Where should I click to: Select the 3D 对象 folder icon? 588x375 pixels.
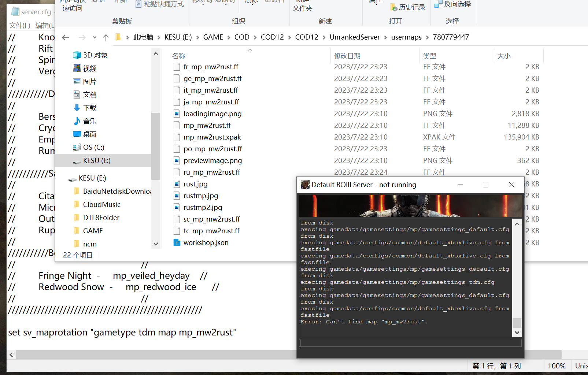click(x=77, y=55)
